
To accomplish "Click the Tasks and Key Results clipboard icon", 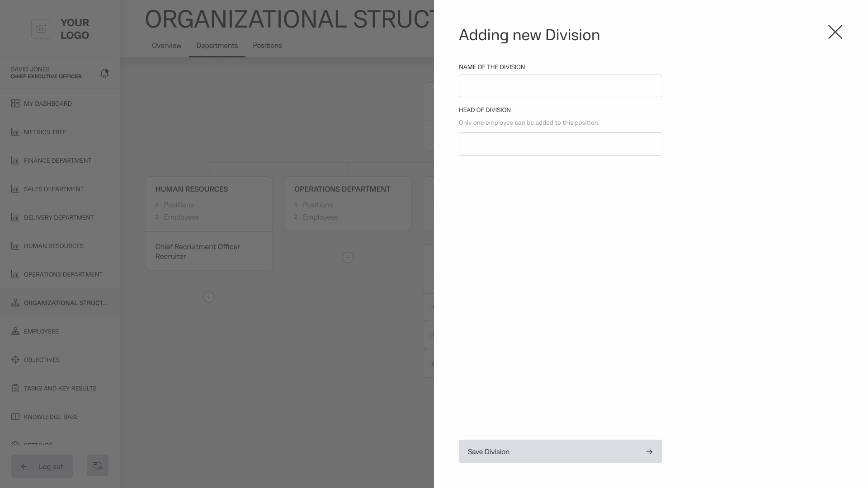I will (x=15, y=388).
